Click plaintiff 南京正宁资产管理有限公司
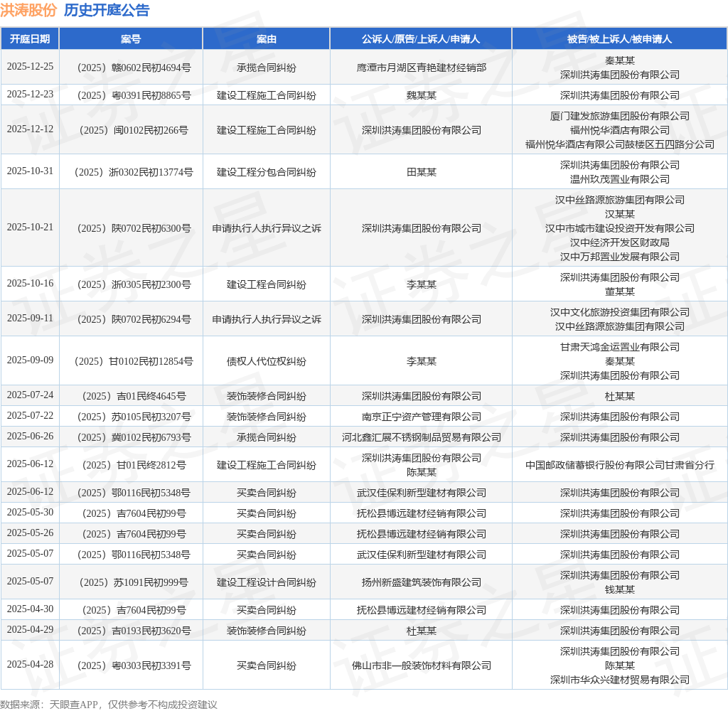Screen dimensions: 728x711 (x=421, y=417)
